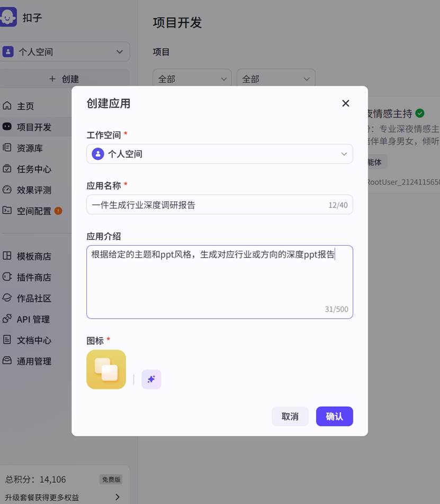Click the 总积分: 14,106 text

click(35, 479)
